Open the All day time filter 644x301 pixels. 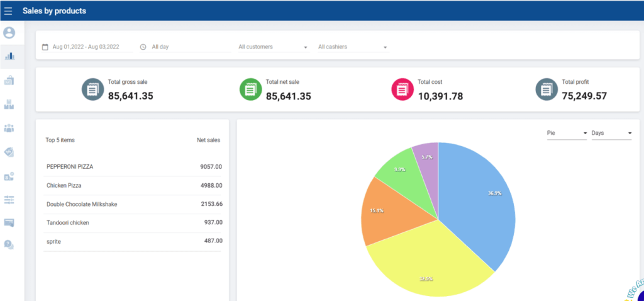point(186,47)
